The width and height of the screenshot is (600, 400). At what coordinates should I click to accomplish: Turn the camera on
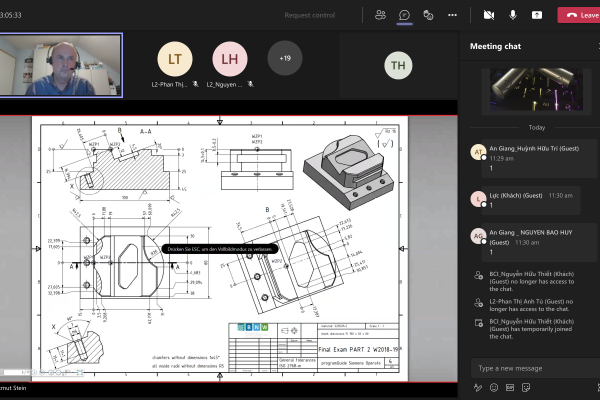(x=489, y=15)
